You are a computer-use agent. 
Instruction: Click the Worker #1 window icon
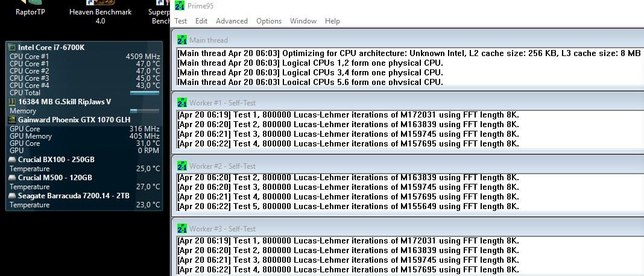coord(182,102)
